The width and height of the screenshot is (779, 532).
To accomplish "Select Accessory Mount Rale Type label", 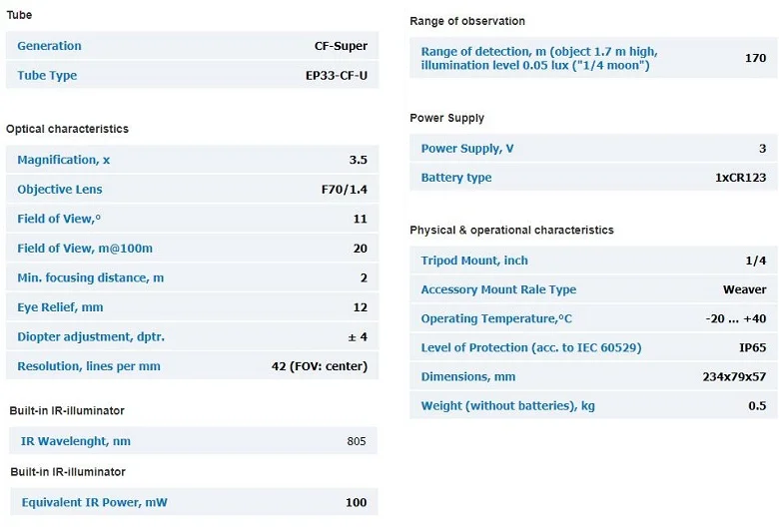I will [498, 289].
